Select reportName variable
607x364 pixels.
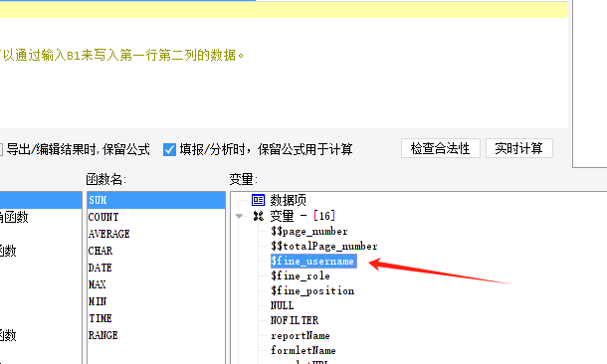point(300,335)
